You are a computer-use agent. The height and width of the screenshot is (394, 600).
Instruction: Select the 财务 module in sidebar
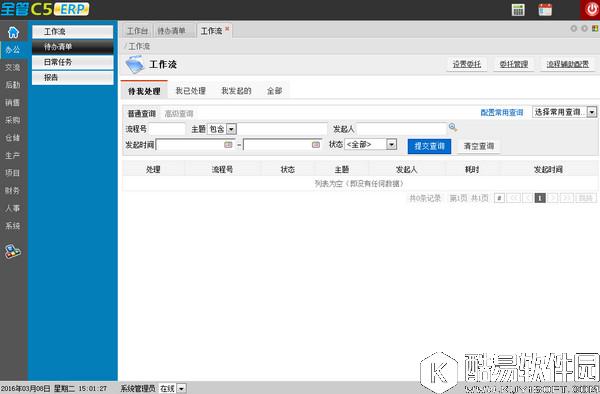pos(13,190)
